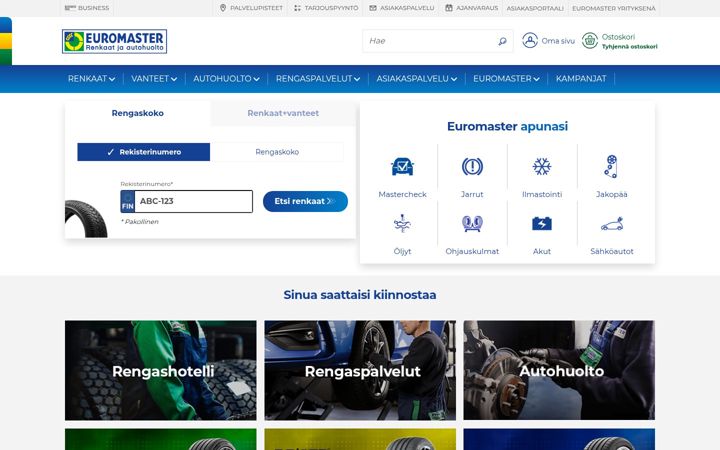Open the Rengaspalvelut image card
The height and width of the screenshot is (450, 720).
click(x=360, y=370)
